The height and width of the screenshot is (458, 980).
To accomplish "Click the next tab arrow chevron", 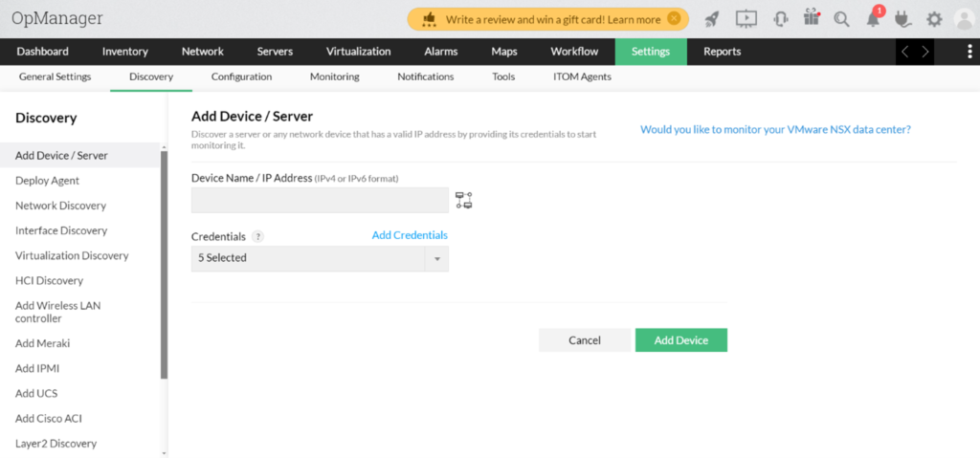I will click(924, 52).
